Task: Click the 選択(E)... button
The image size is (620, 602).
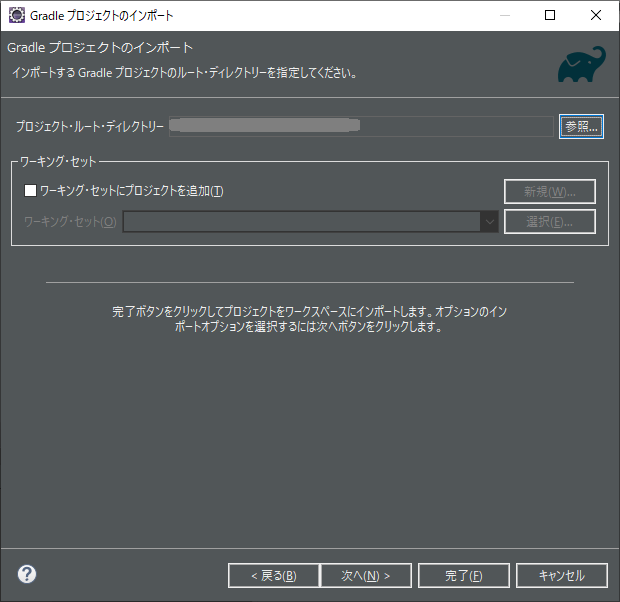Action: pyautogui.click(x=550, y=221)
